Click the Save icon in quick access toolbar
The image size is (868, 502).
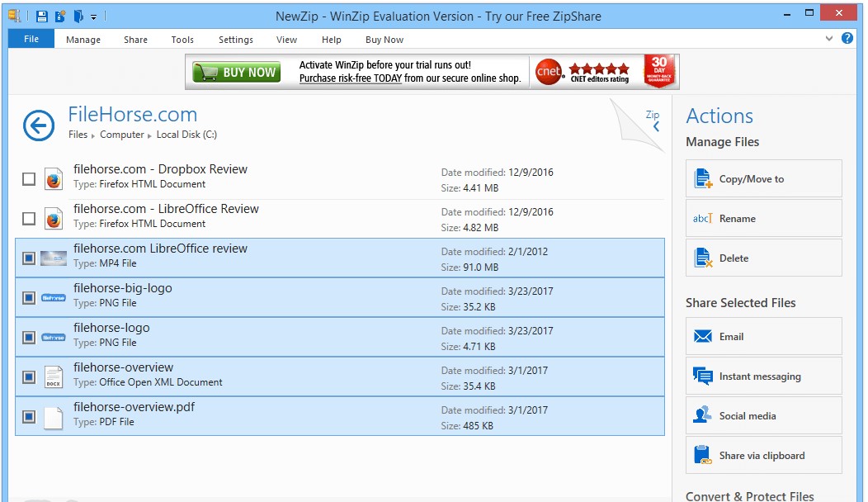click(x=41, y=16)
